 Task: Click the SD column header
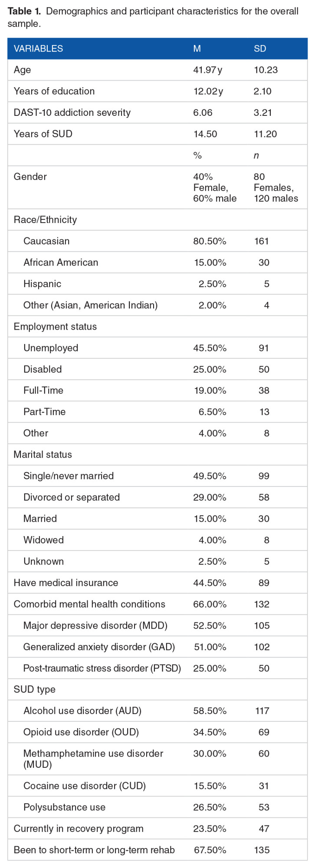click(260, 49)
